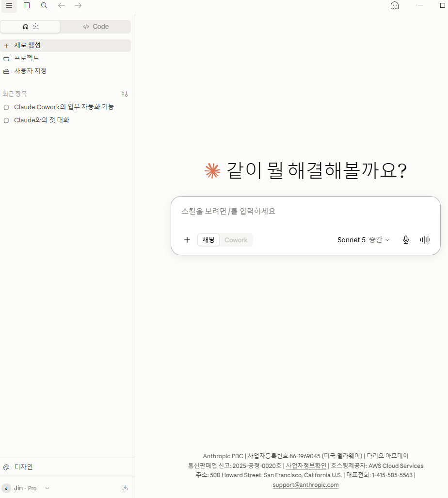This screenshot has height=498, width=448.
Task: Click the search magnifier icon
Action: pos(44,5)
